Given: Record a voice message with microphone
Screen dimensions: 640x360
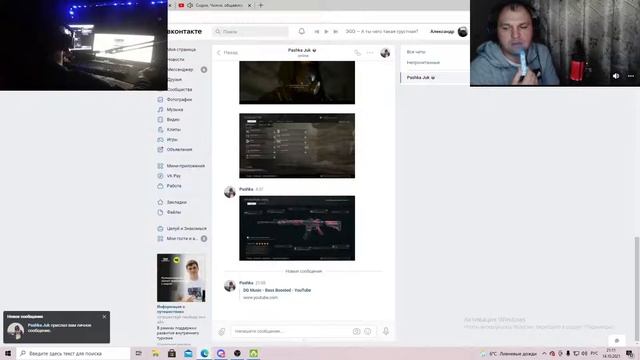Looking at the screenshot, I should point(386,331).
